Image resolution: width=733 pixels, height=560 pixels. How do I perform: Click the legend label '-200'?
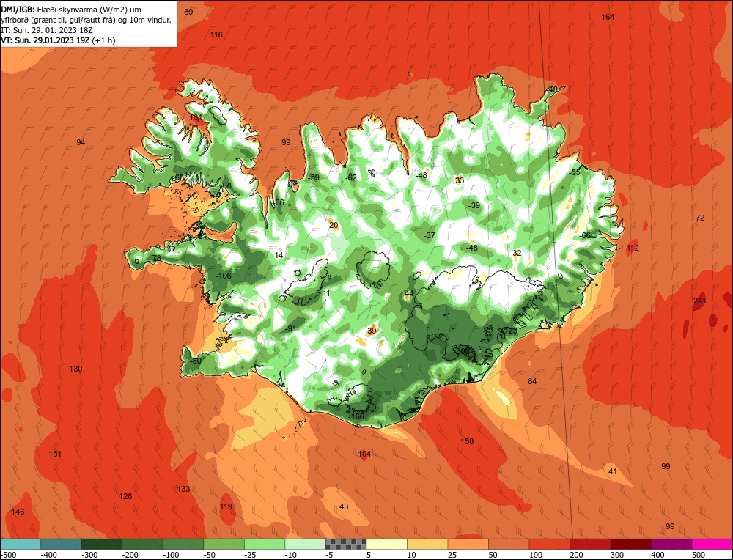(x=130, y=555)
